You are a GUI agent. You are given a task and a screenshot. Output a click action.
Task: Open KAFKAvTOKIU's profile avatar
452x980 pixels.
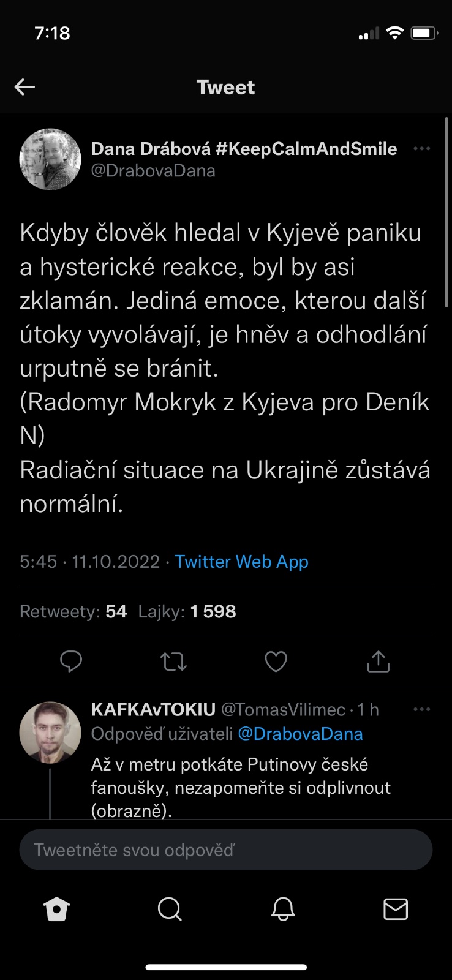pos(50,732)
